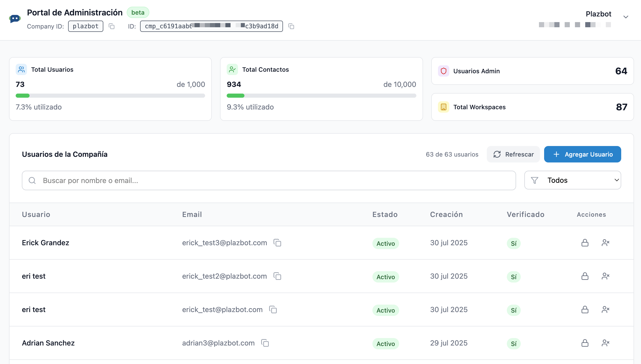This screenshot has width=641, height=364.
Task: Focus the Buscar por nombre search field
Action: tap(269, 180)
